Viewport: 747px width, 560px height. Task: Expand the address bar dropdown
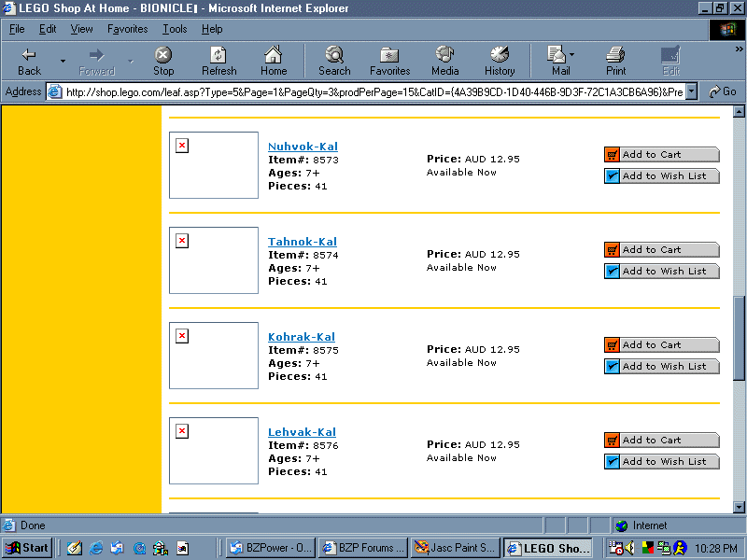click(692, 91)
